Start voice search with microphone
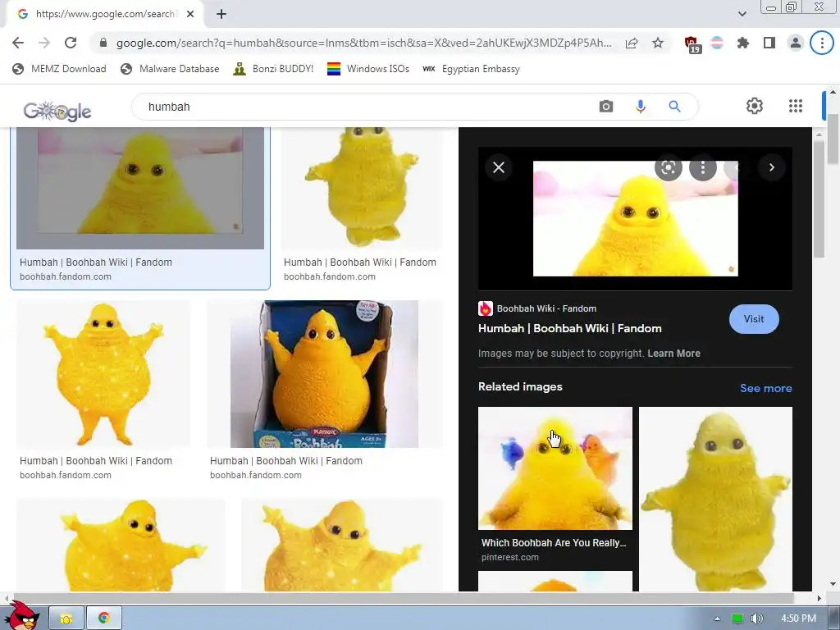Viewport: 840px width, 630px height. click(640, 106)
